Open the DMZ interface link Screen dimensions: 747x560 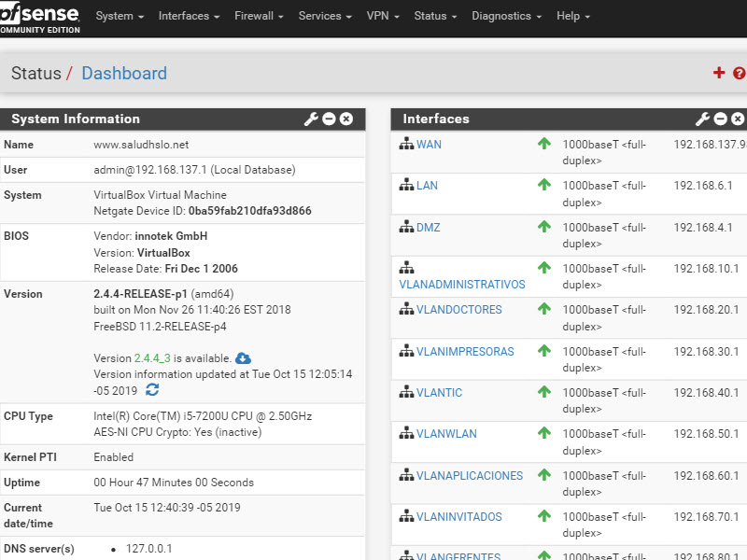pyautogui.click(x=429, y=227)
